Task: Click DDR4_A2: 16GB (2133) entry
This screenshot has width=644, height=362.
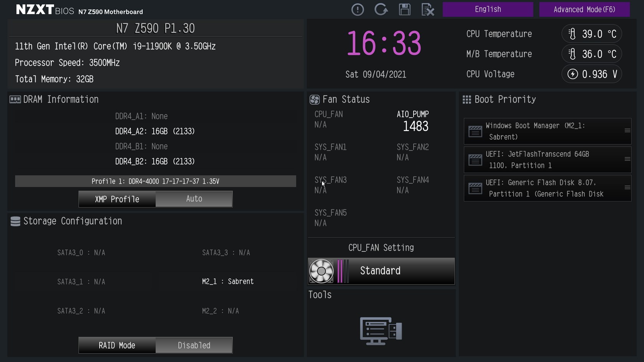Action: point(155,131)
